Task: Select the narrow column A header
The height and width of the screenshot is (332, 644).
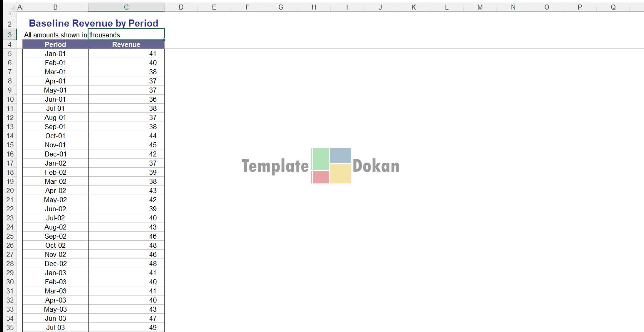Action: click(20, 7)
